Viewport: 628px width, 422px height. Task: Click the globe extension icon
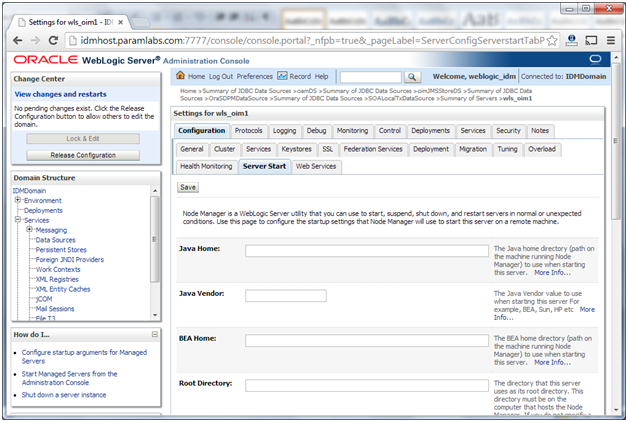572,40
